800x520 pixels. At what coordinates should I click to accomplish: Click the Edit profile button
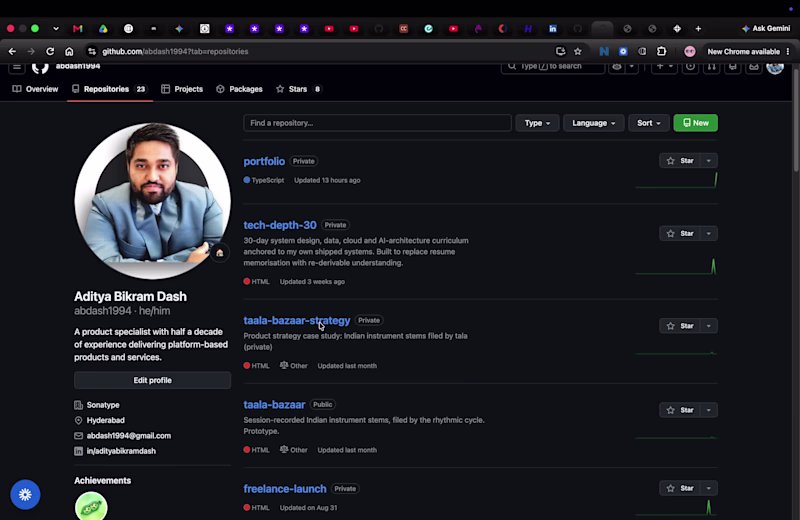point(153,380)
